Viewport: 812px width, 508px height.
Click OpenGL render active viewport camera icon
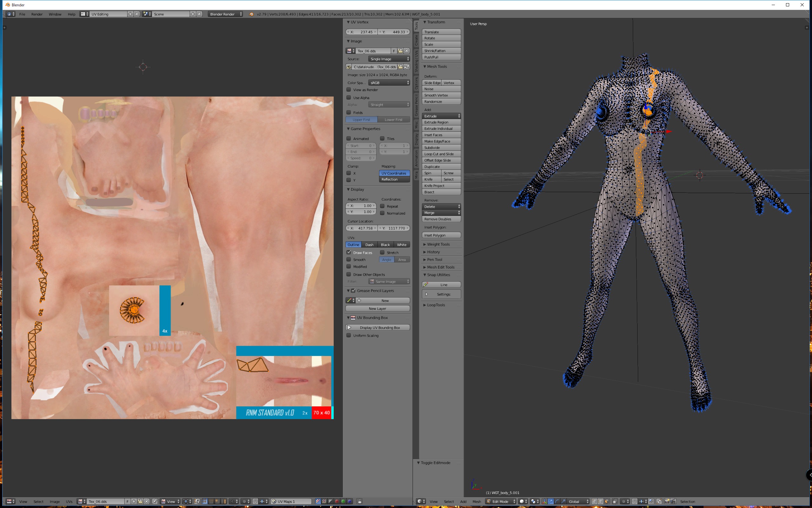pos(667,501)
